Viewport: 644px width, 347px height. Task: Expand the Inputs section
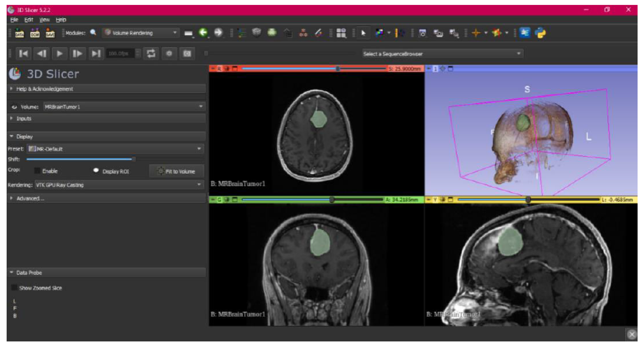(24, 118)
